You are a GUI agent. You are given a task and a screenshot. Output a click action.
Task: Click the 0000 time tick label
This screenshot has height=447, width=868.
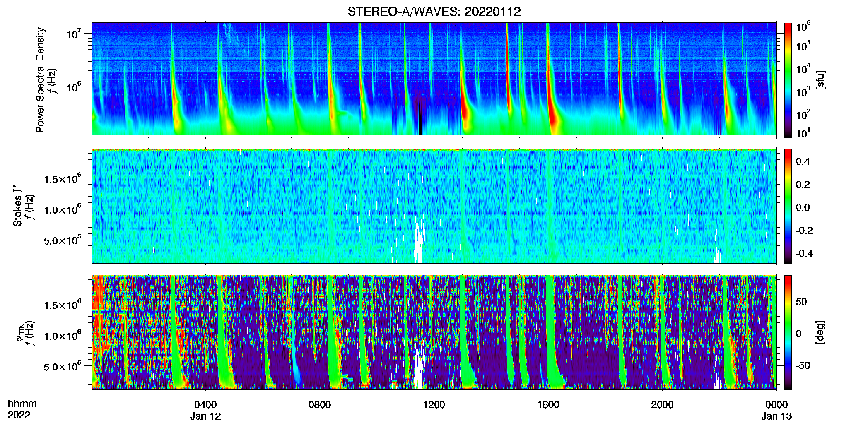pyautogui.click(x=776, y=404)
